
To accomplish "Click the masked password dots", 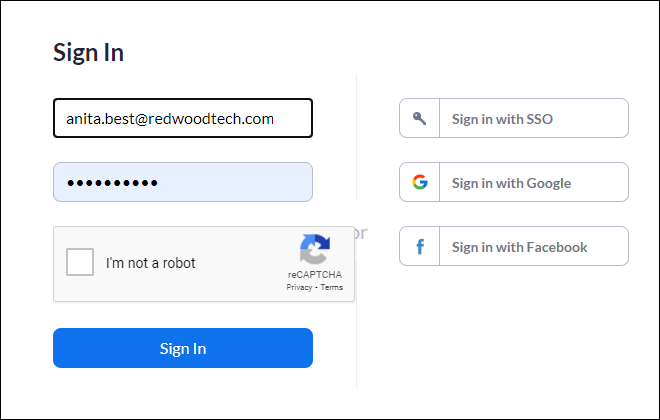I will click(113, 183).
